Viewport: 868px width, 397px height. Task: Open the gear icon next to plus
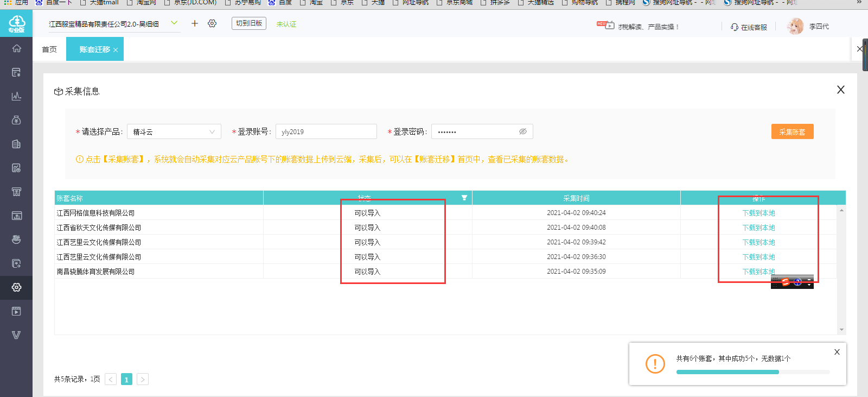[212, 23]
